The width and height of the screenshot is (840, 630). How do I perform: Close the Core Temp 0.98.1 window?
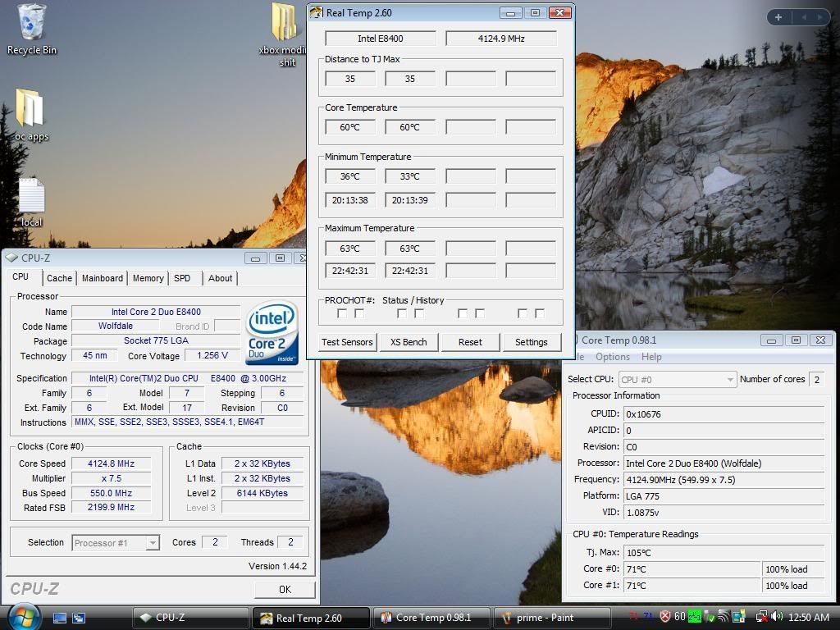pos(820,340)
